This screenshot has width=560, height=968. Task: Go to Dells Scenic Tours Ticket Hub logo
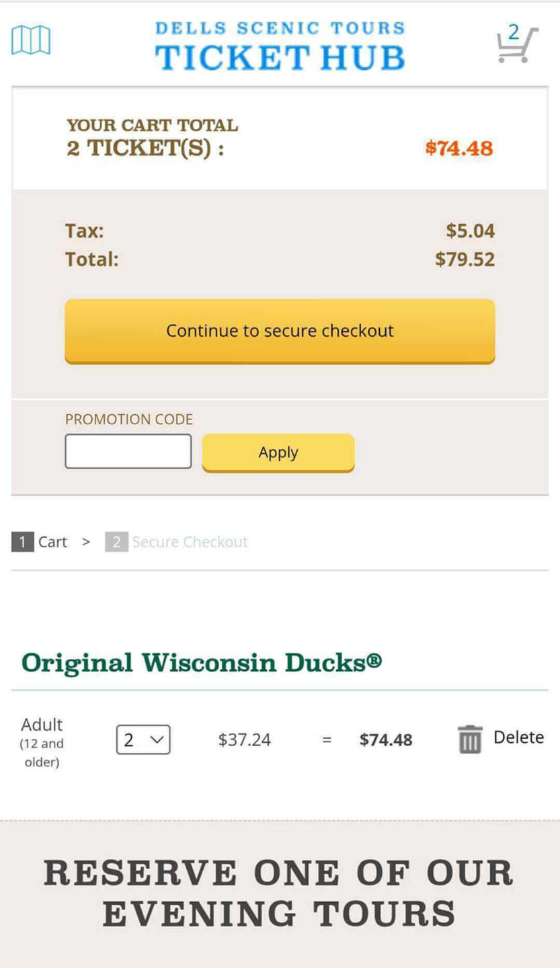pyautogui.click(x=280, y=46)
